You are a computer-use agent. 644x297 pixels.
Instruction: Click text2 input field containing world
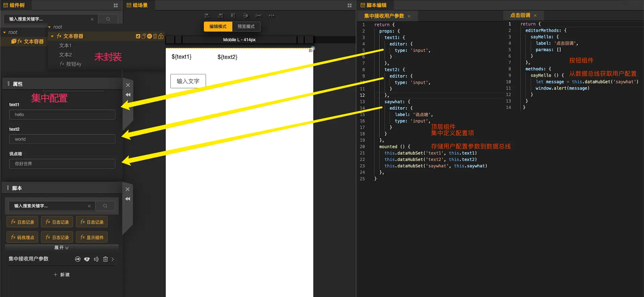(x=62, y=139)
